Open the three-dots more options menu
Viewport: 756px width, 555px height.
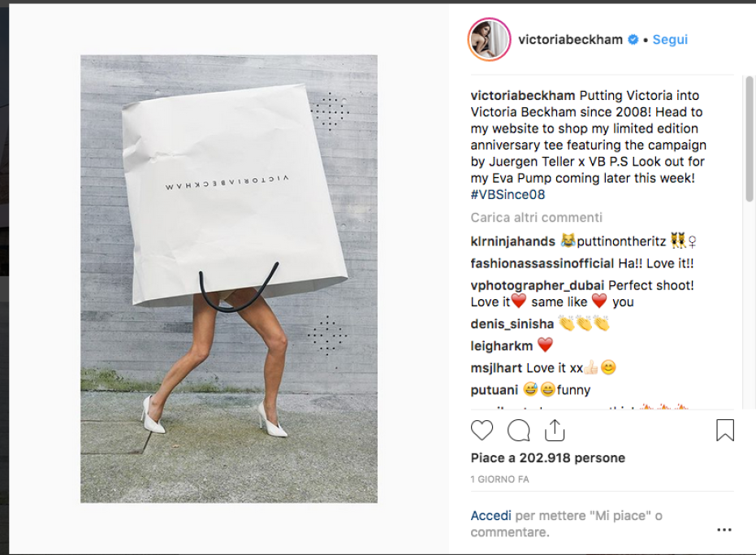tap(724, 530)
